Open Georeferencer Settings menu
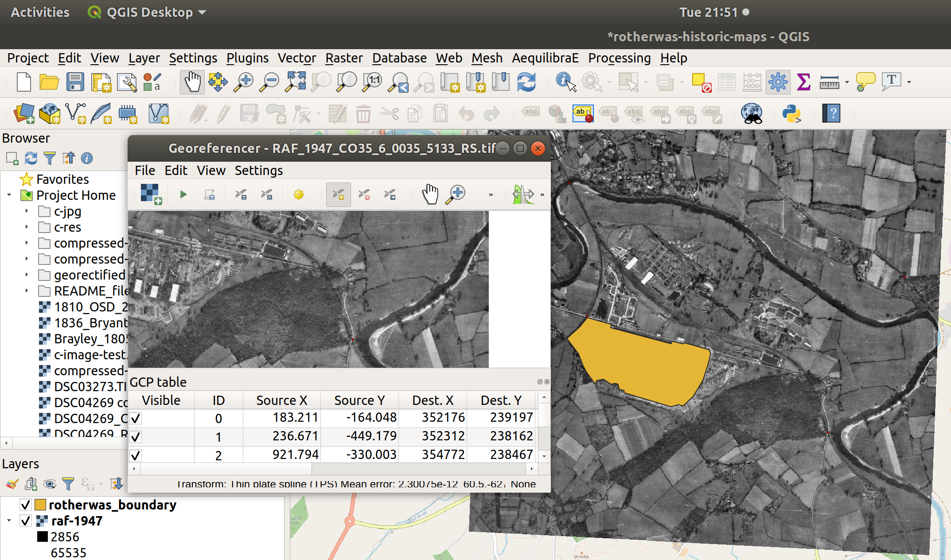 [258, 171]
